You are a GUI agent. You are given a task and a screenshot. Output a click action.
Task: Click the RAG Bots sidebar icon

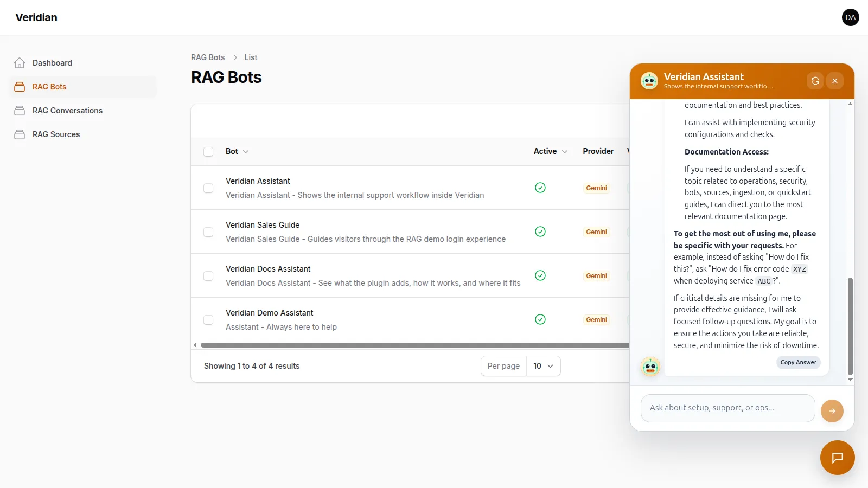click(x=20, y=87)
